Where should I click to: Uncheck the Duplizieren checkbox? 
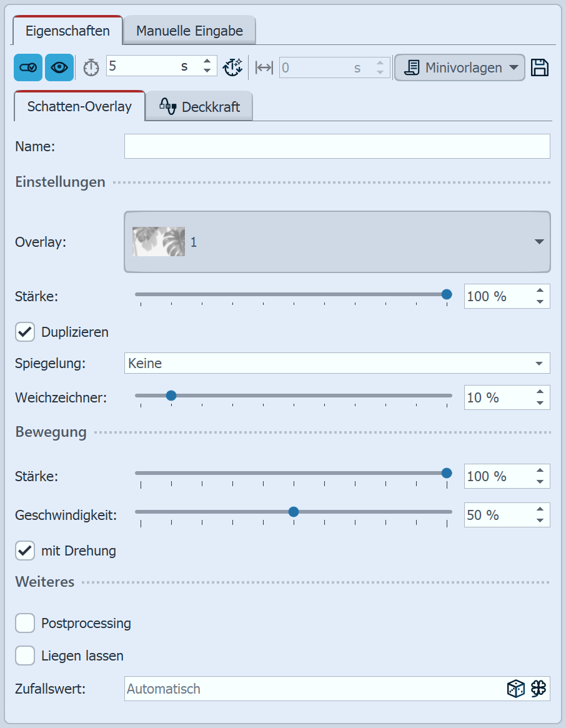coord(25,332)
